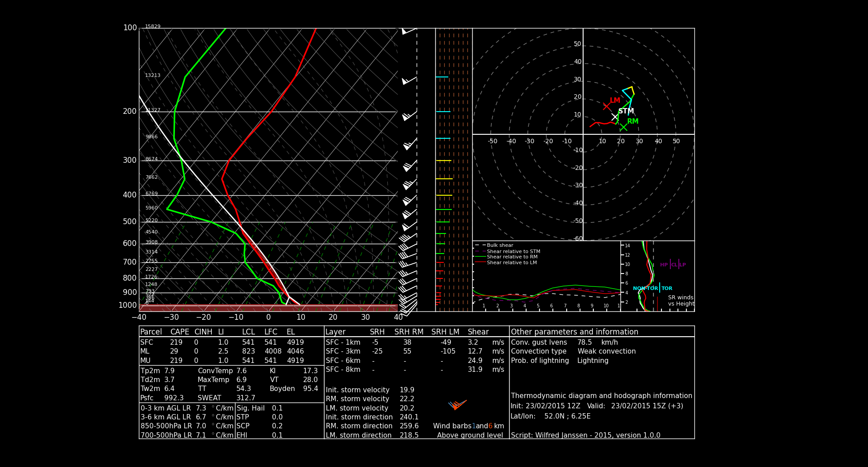The image size is (868, 467).
Task: Click the NON-TOR label in SR winds panel
Action: coord(645,288)
